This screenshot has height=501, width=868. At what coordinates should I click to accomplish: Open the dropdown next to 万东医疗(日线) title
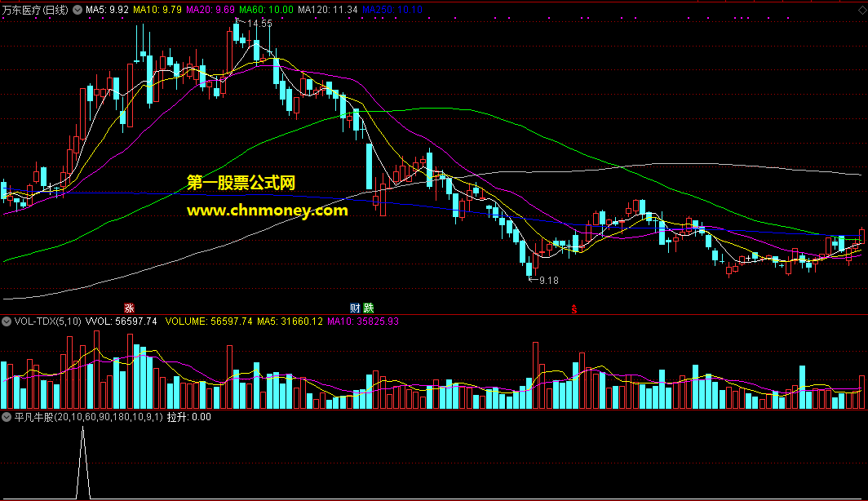pyautogui.click(x=77, y=10)
